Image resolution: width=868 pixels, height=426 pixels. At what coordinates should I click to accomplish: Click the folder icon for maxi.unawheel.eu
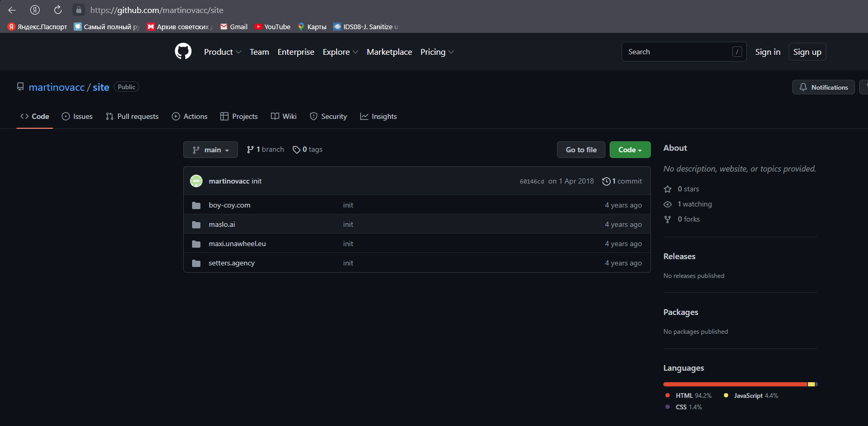point(196,244)
